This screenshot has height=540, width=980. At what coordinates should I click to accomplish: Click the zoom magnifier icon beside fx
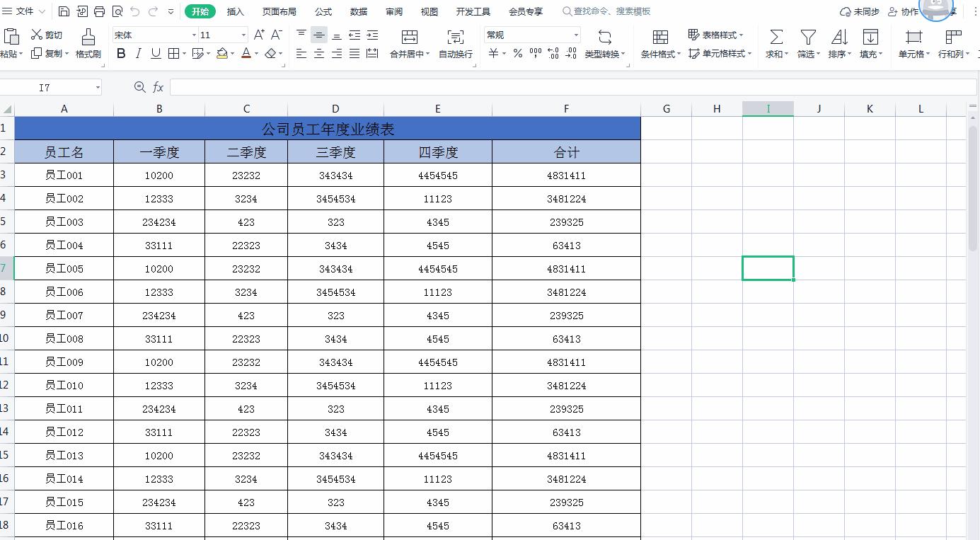click(x=140, y=87)
